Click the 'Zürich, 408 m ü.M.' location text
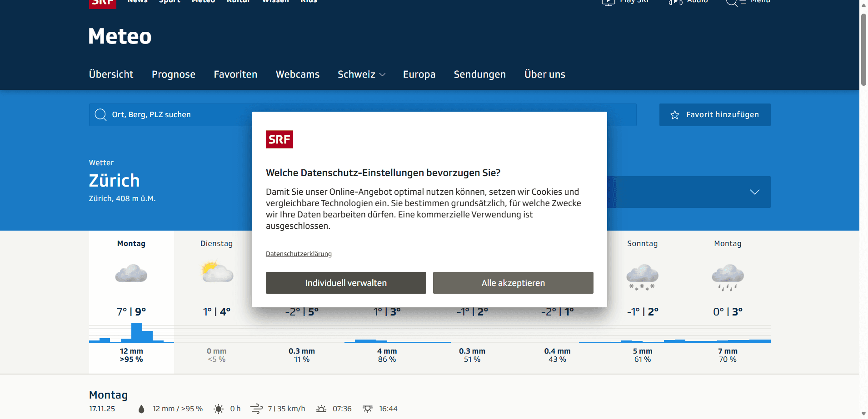Viewport: 868px width, 419px height. 122,199
